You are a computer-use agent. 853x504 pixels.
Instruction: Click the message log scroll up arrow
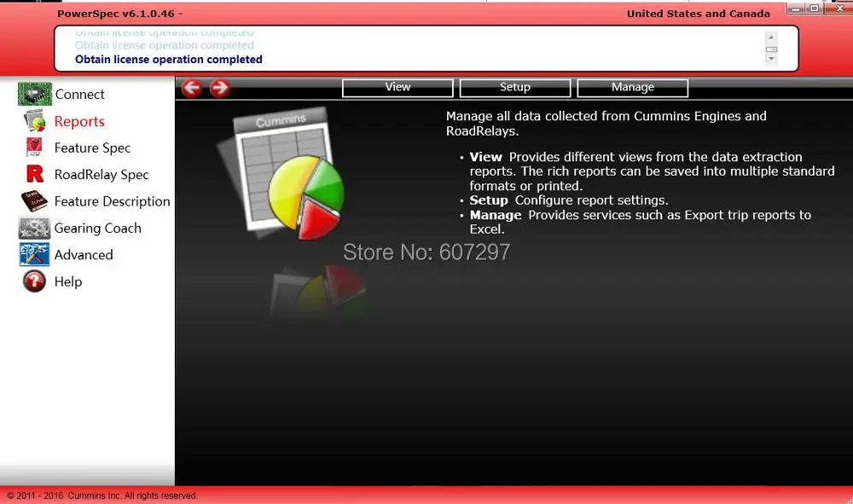click(771, 38)
